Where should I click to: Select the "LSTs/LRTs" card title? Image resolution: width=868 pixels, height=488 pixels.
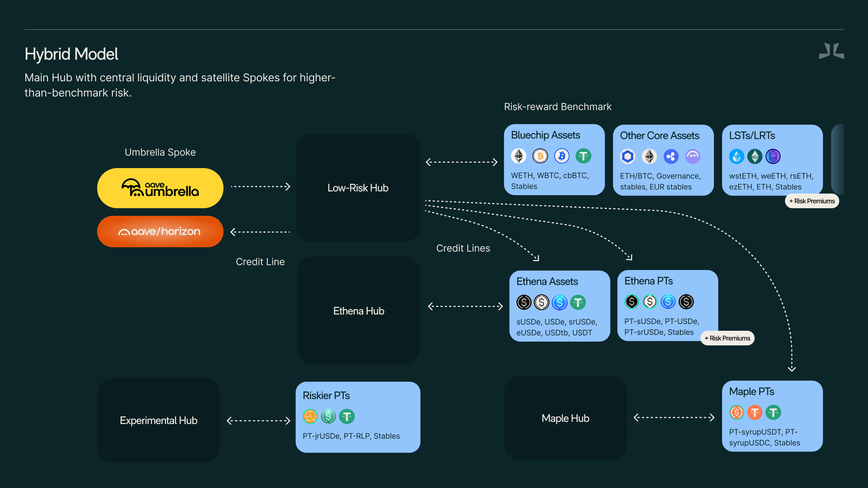coord(752,136)
